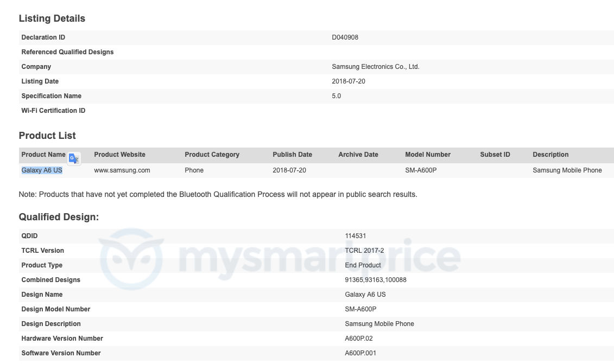Click the Declaration ID label

(x=43, y=37)
